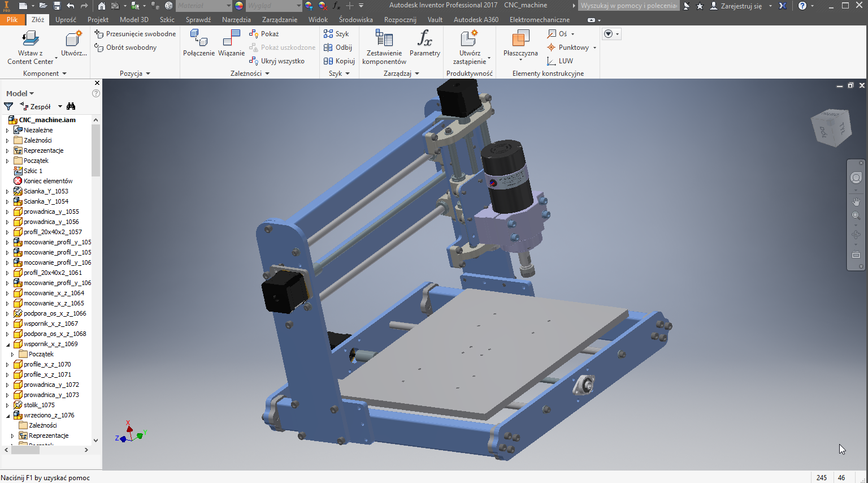The height and width of the screenshot is (483, 868).
Task: Open the Parametry fx dialog
Action: tap(424, 40)
